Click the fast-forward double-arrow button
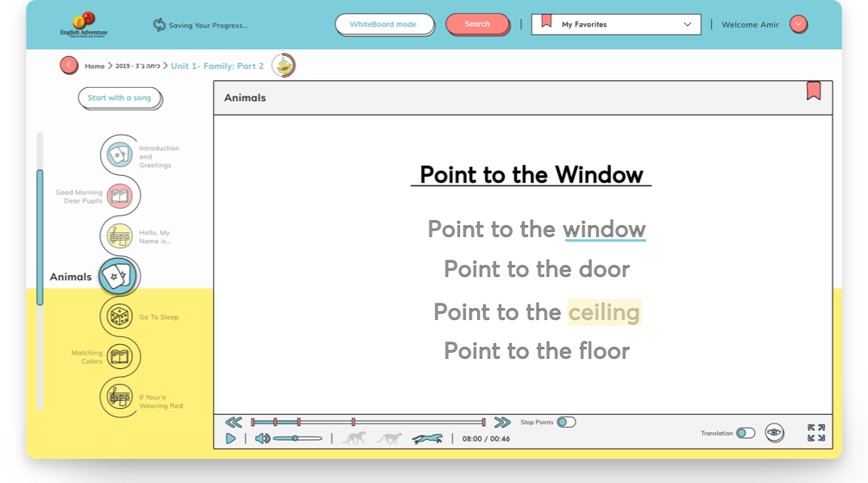 point(502,422)
